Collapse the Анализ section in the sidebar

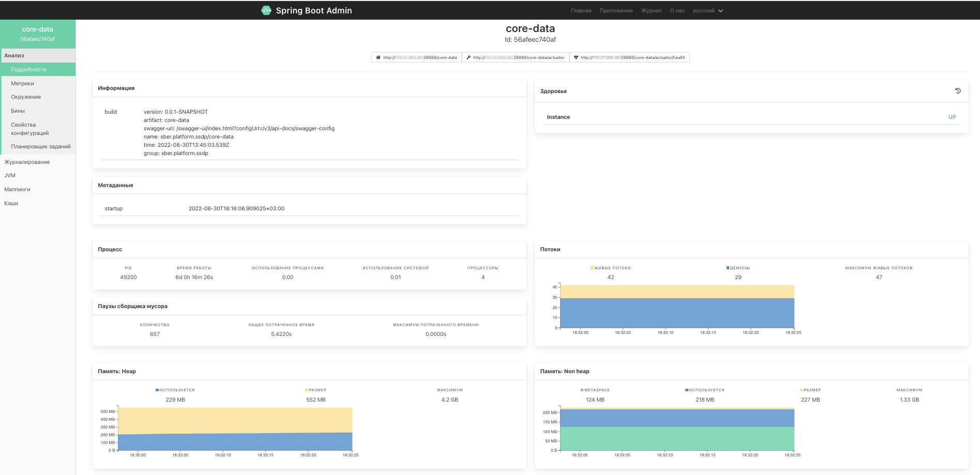38,55
